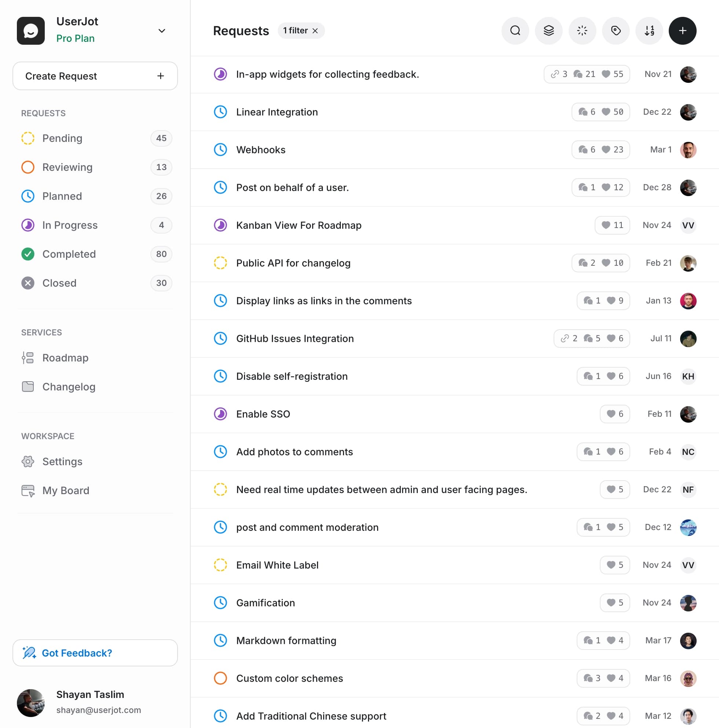
Task: Select the Roadmap service icon in sidebar
Action: [28, 358]
